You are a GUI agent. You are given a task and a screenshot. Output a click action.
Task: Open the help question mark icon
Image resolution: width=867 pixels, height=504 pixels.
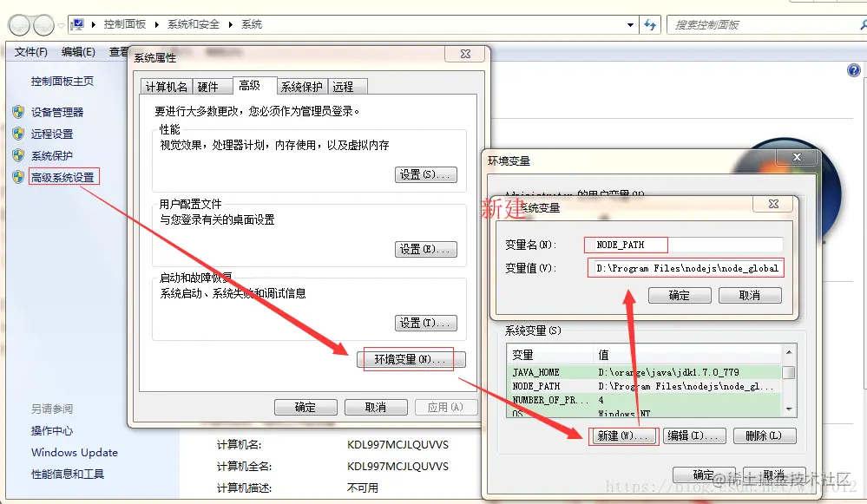(x=854, y=70)
